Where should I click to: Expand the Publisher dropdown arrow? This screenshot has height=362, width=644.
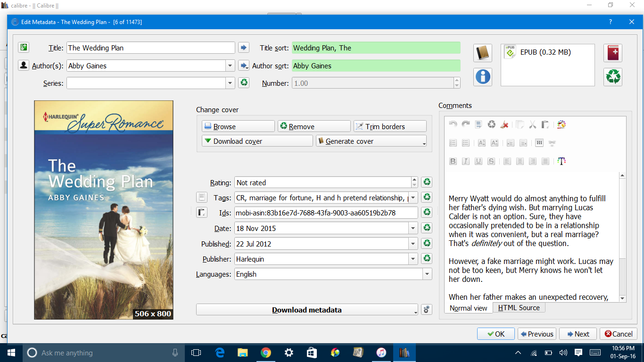(413, 259)
